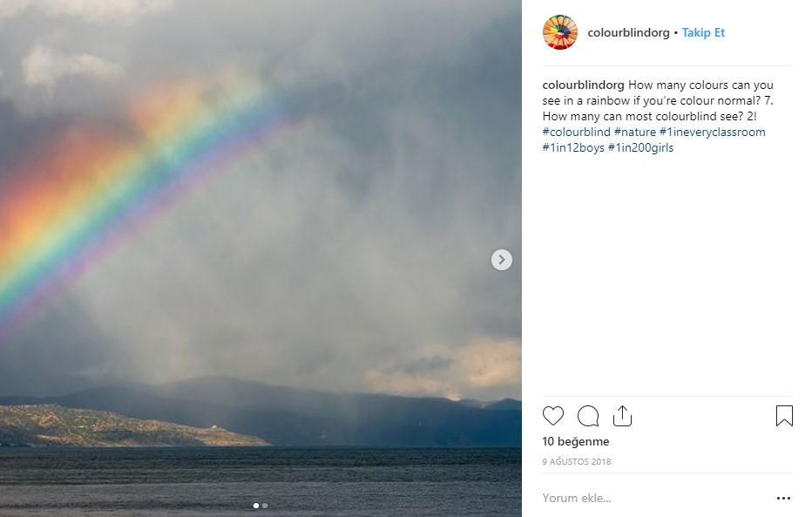Open the 9 Ağustos 2018 post date
The height and width of the screenshot is (517, 812).
coord(577,461)
